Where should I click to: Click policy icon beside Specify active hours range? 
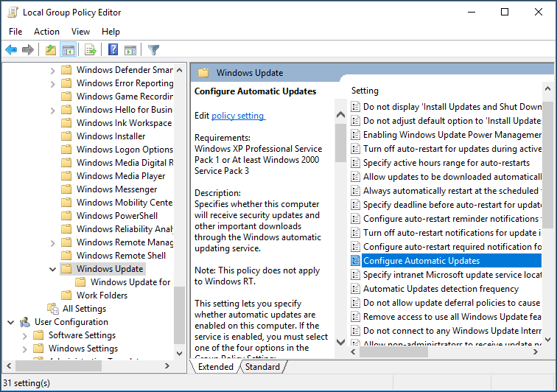[355, 163]
